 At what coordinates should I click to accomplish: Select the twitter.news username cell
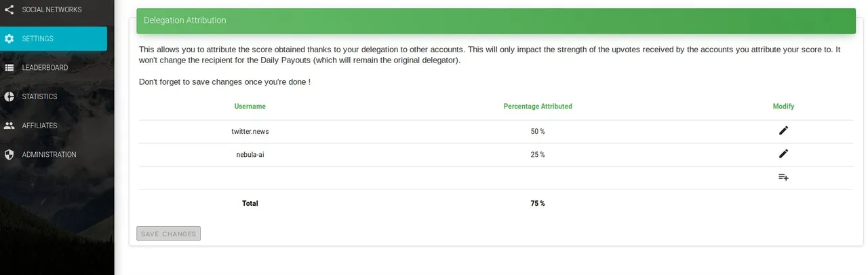pos(250,132)
